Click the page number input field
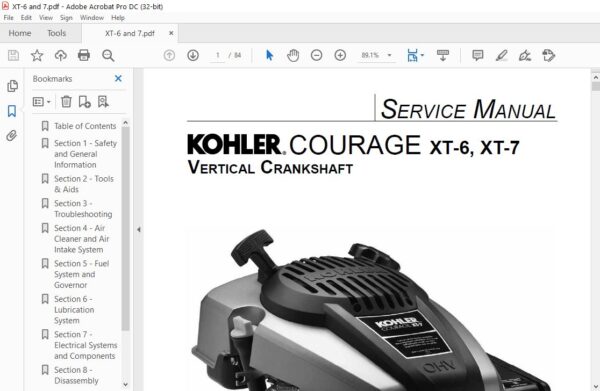This screenshot has height=391, width=600. [218, 55]
